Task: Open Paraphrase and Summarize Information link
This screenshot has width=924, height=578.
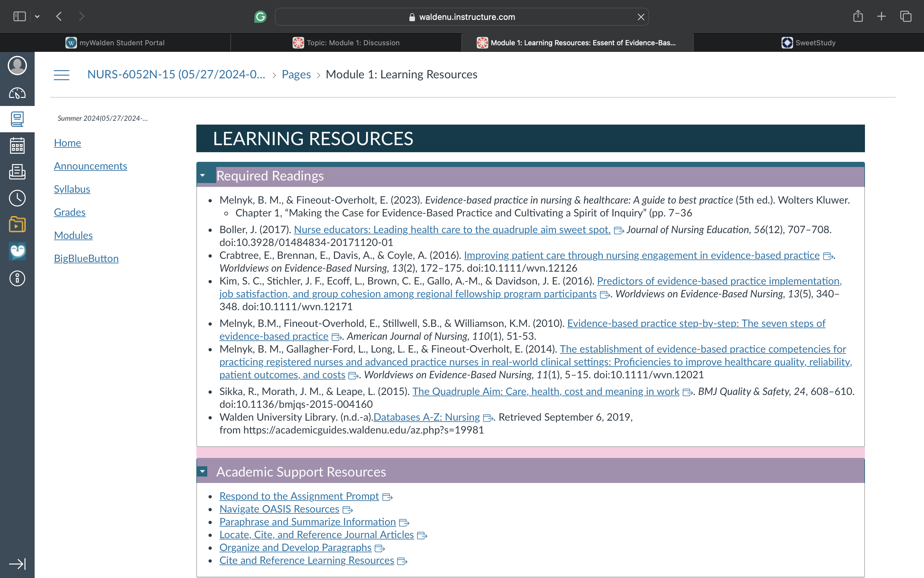Action: coord(307,522)
